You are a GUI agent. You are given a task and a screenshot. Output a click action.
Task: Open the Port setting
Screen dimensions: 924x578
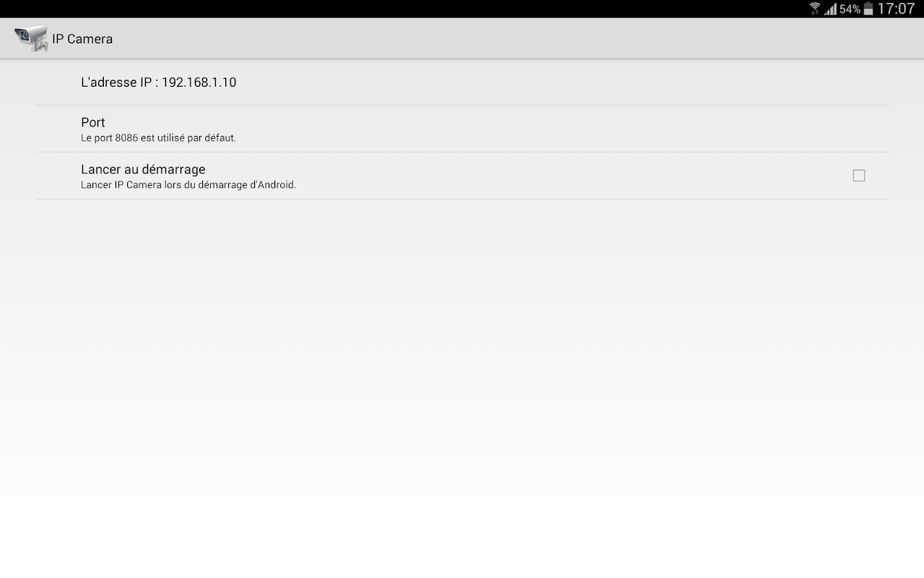[x=462, y=129]
